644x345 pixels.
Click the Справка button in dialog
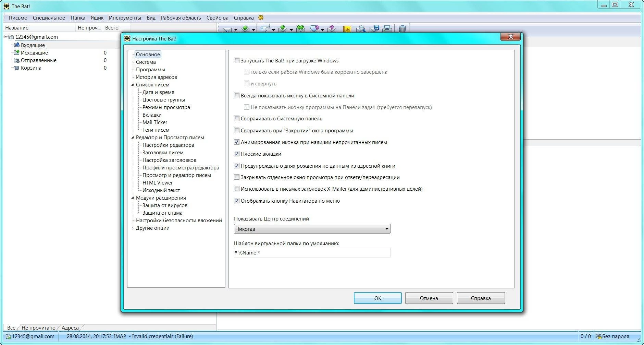click(x=481, y=298)
